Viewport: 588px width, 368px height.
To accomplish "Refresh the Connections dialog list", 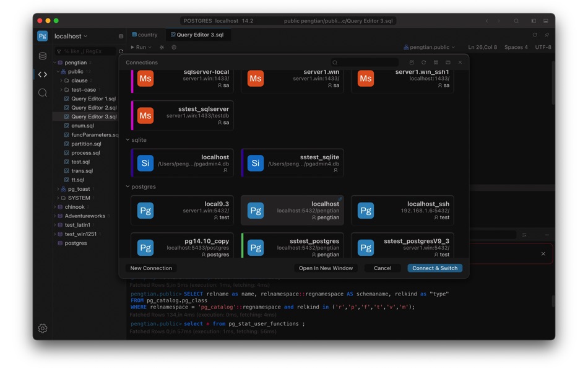I will pyautogui.click(x=424, y=63).
